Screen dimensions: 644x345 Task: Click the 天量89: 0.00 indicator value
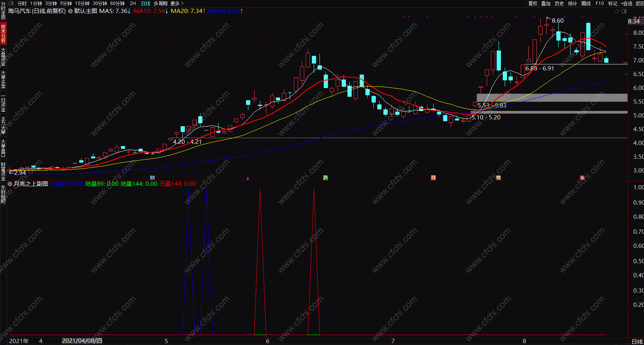(x=67, y=184)
